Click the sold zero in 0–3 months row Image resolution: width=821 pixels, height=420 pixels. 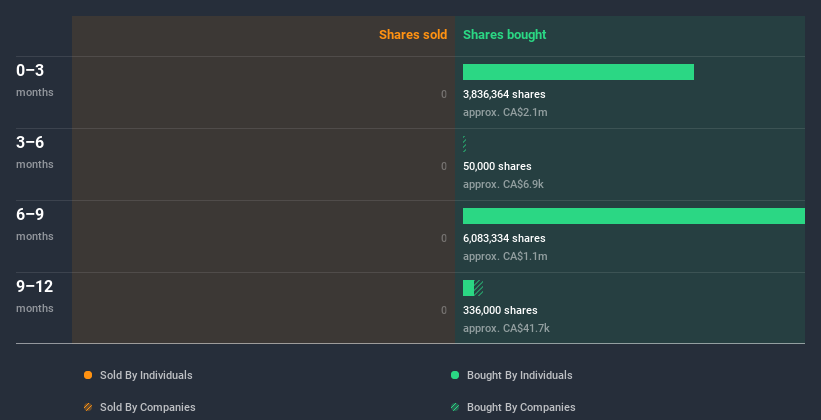[x=444, y=94]
